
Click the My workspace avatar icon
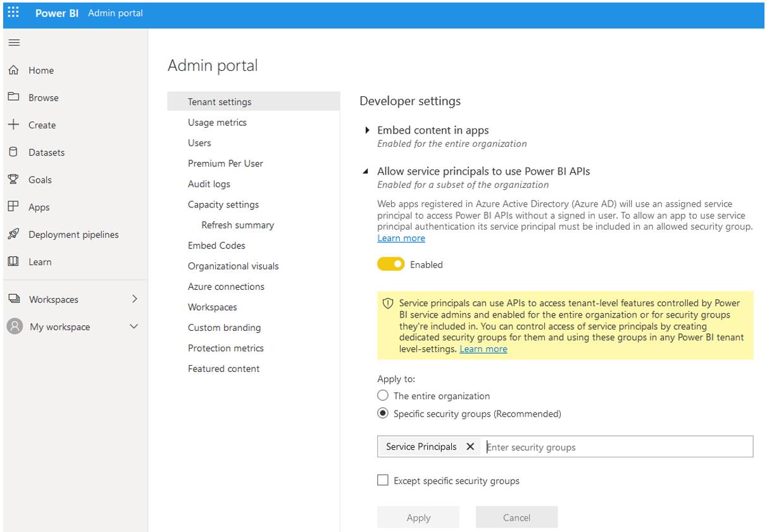pos(14,326)
